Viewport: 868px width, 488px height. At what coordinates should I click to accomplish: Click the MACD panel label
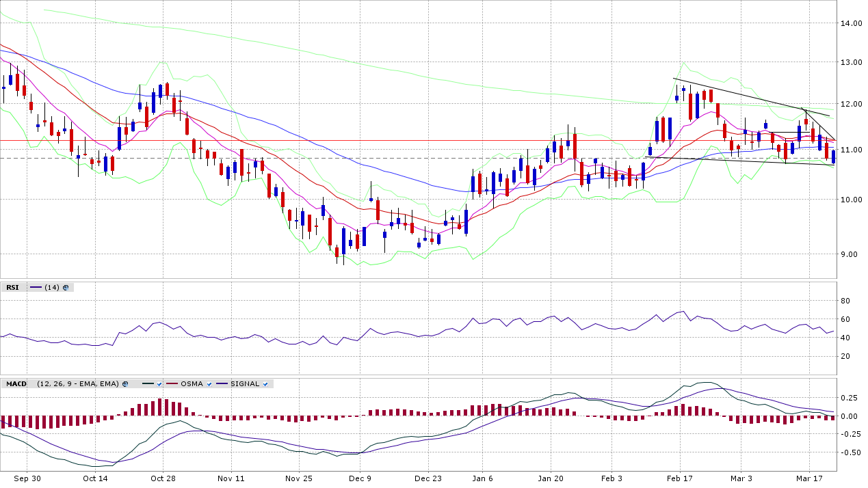pos(16,384)
